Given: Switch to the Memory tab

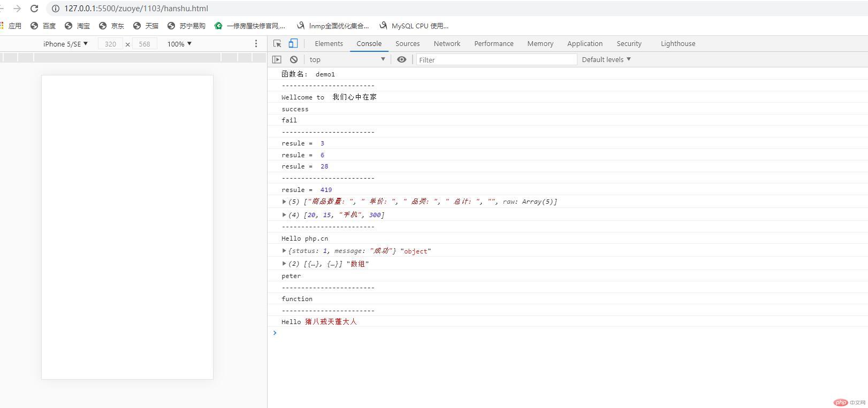Looking at the screenshot, I should click(540, 44).
